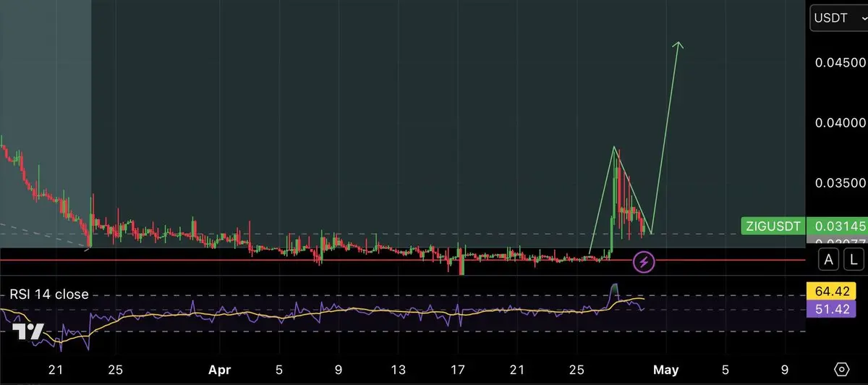Toggle log scale with the L button
Screen dimensions: 868x385
point(854,259)
